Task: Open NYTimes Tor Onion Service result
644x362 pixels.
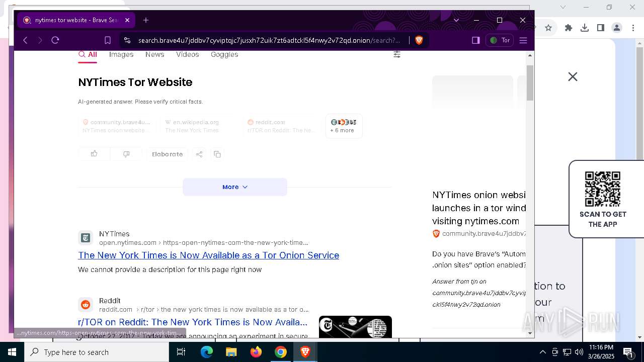Action: tap(208, 255)
